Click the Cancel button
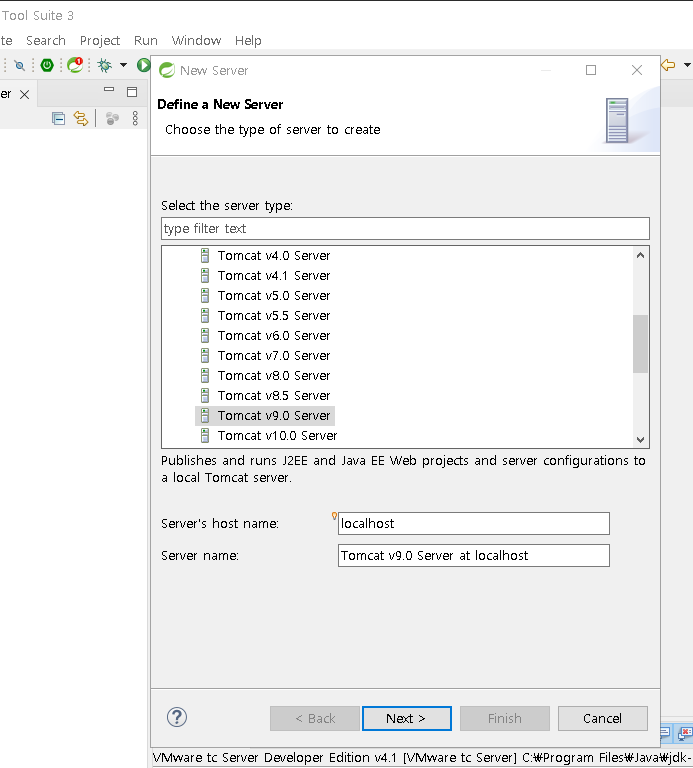 click(603, 719)
